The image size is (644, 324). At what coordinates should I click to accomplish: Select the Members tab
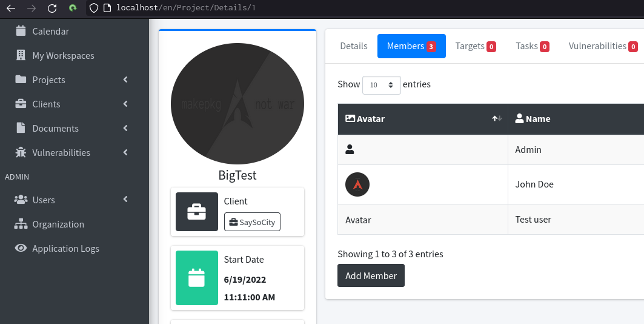pyautogui.click(x=411, y=46)
